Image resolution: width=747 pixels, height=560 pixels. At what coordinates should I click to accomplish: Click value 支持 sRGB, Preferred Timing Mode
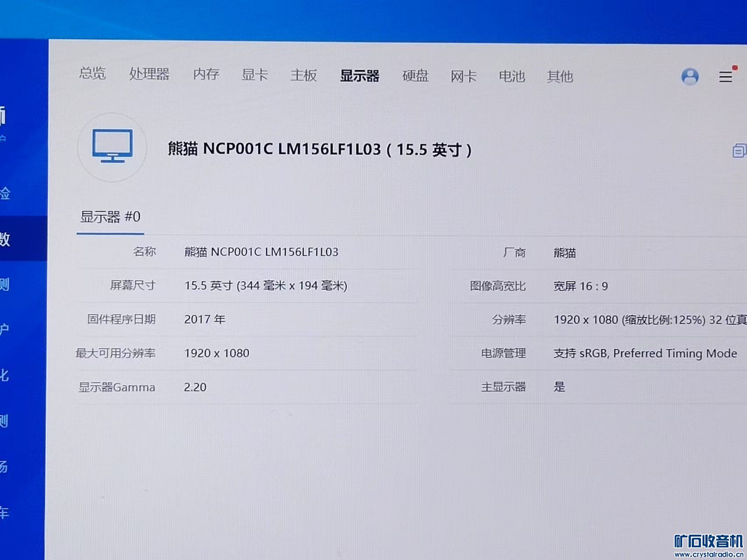[x=645, y=353]
